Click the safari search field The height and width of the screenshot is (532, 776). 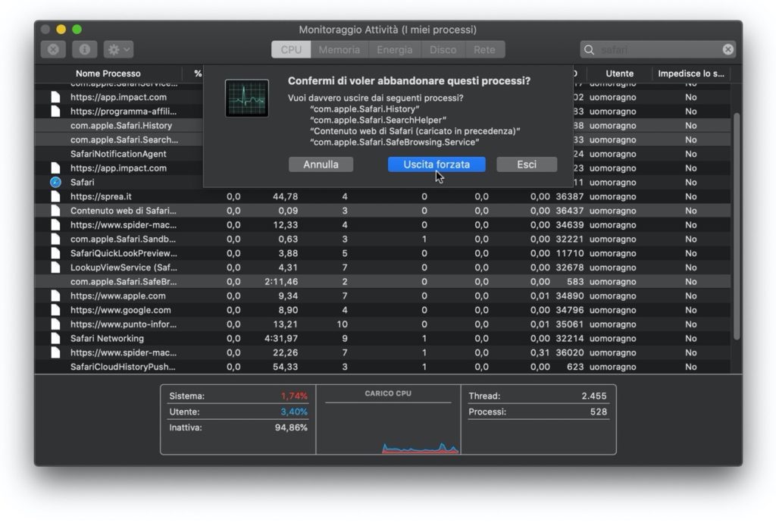pos(659,49)
